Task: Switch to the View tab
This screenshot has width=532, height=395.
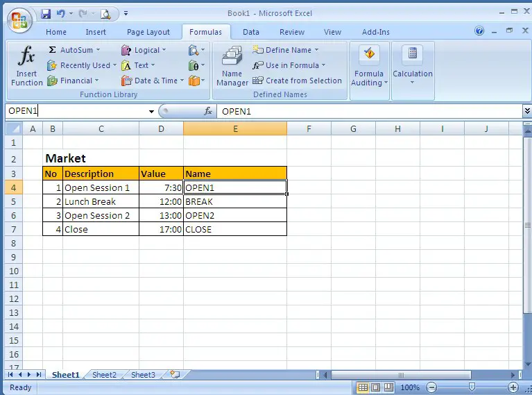Action: [332, 32]
